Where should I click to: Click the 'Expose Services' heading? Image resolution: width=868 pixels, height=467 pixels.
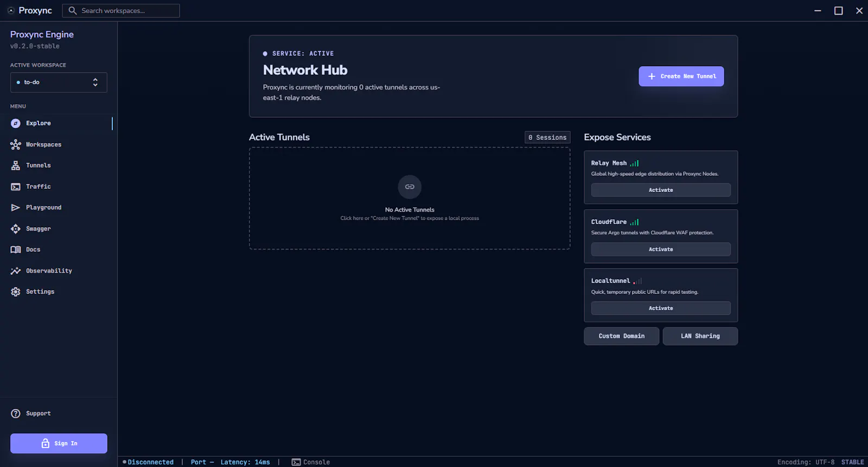(617, 137)
